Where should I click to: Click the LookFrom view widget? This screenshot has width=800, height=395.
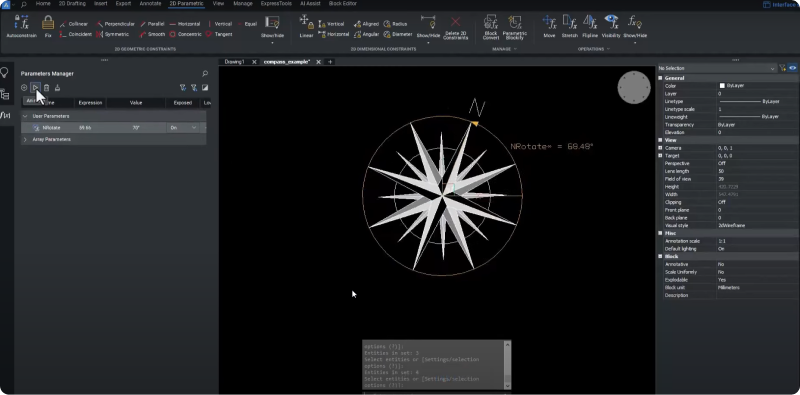click(x=634, y=87)
